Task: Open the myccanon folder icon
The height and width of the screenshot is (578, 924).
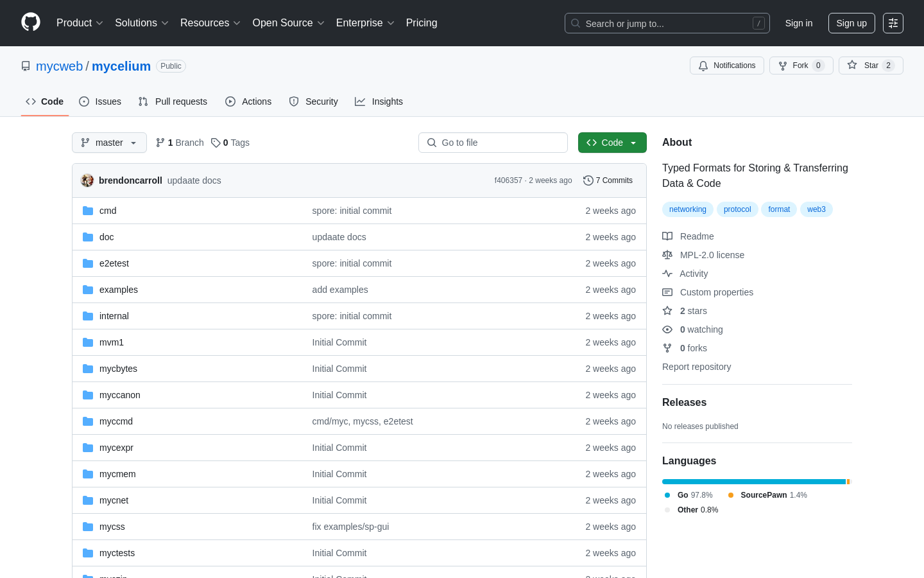Action: coord(88,395)
